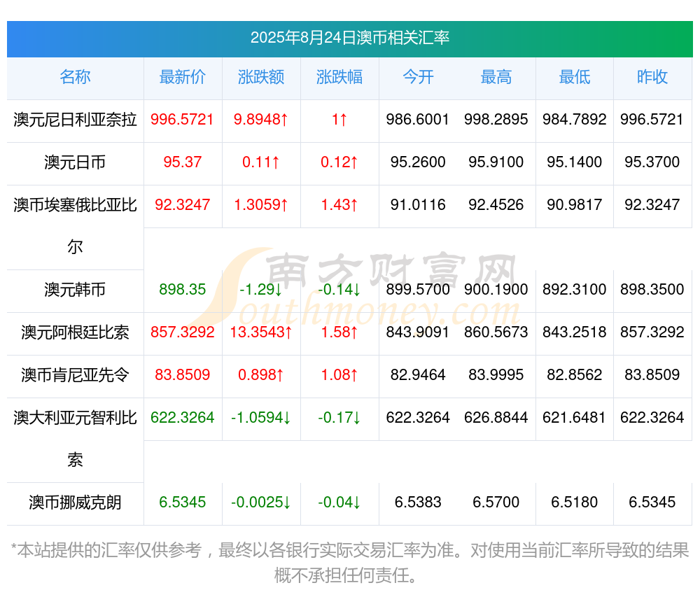Click low value 621.6481

coord(574,418)
